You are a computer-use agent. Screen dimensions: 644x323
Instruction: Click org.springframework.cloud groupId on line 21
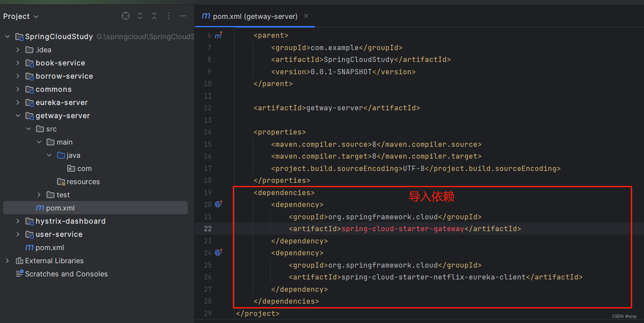(x=383, y=217)
